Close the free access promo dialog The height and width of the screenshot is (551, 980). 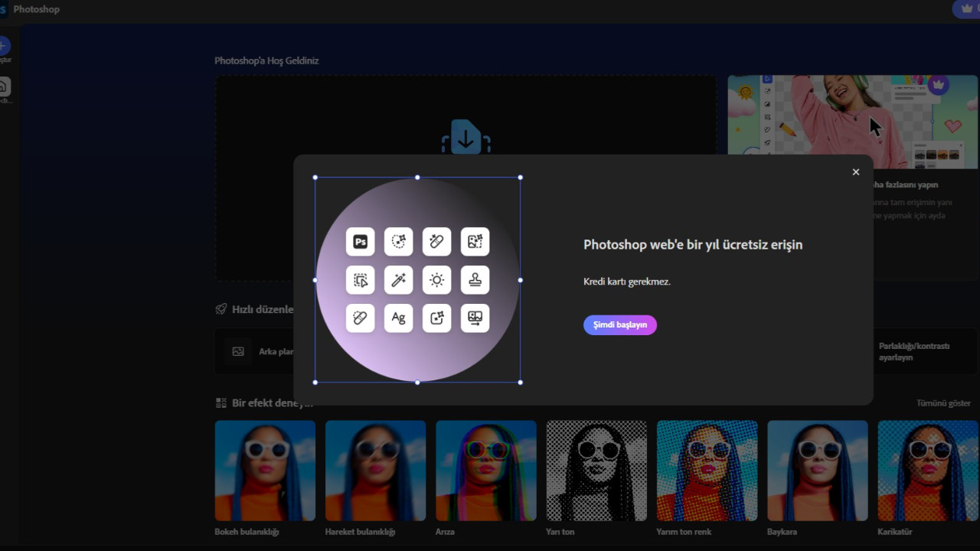coord(856,172)
